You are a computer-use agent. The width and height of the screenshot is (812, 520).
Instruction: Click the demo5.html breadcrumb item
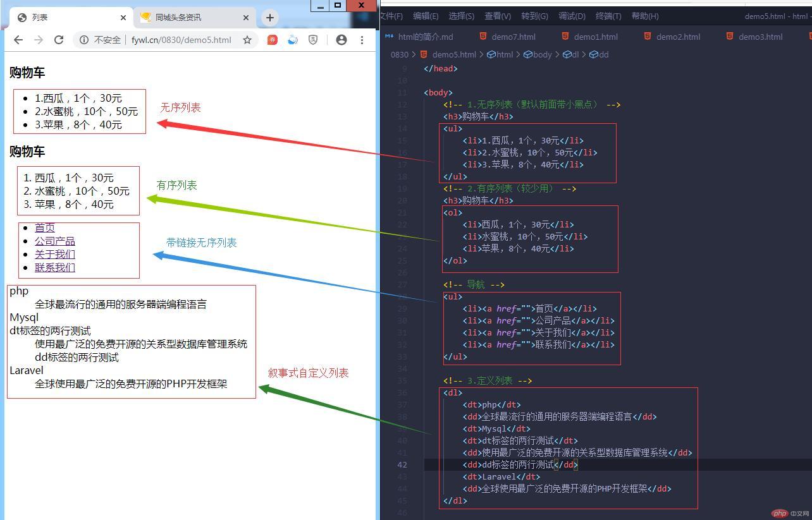448,55
